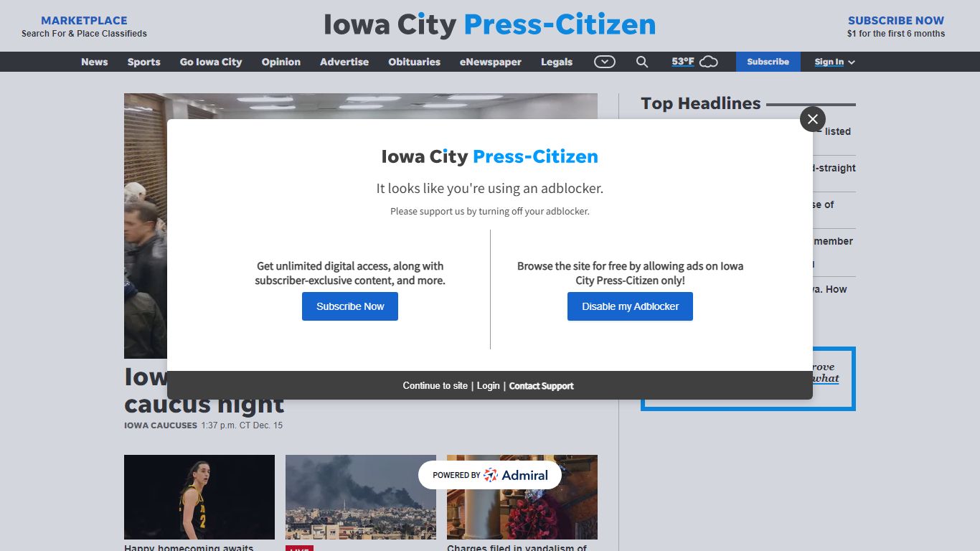
Task: Click Disable my Adblocker button
Action: coord(630,306)
